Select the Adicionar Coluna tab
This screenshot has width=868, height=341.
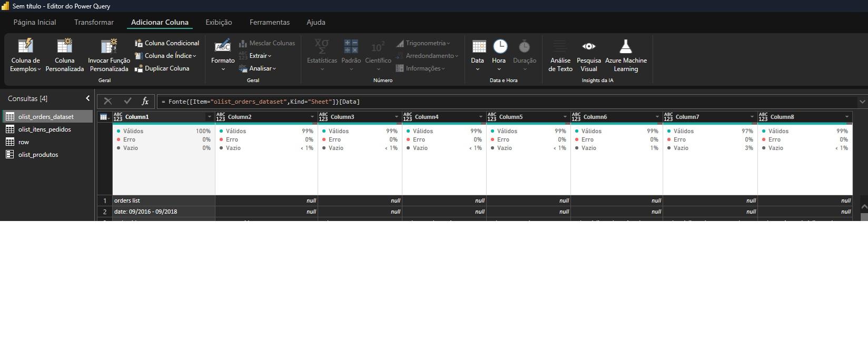[x=160, y=22]
